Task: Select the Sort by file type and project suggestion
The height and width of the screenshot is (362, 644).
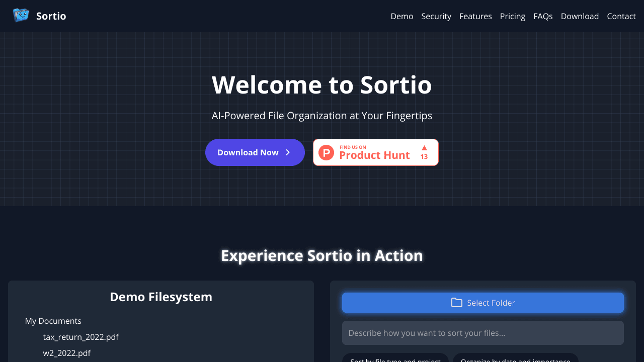Action: tap(395, 359)
